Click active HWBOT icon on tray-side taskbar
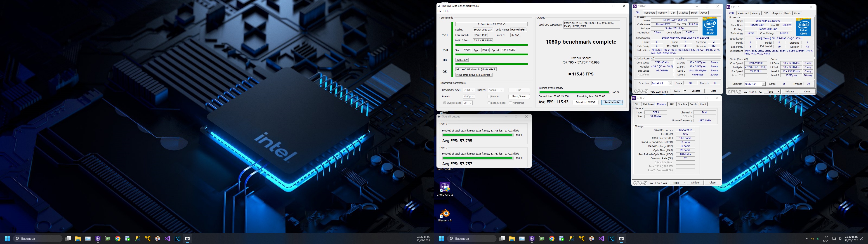The image size is (868, 244). [x=621, y=239]
